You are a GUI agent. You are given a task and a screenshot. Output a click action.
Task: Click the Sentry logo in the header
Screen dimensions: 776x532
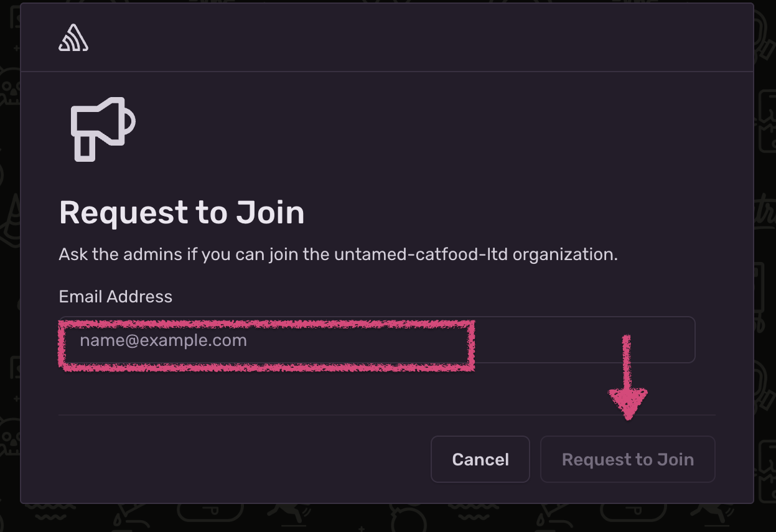(x=73, y=38)
